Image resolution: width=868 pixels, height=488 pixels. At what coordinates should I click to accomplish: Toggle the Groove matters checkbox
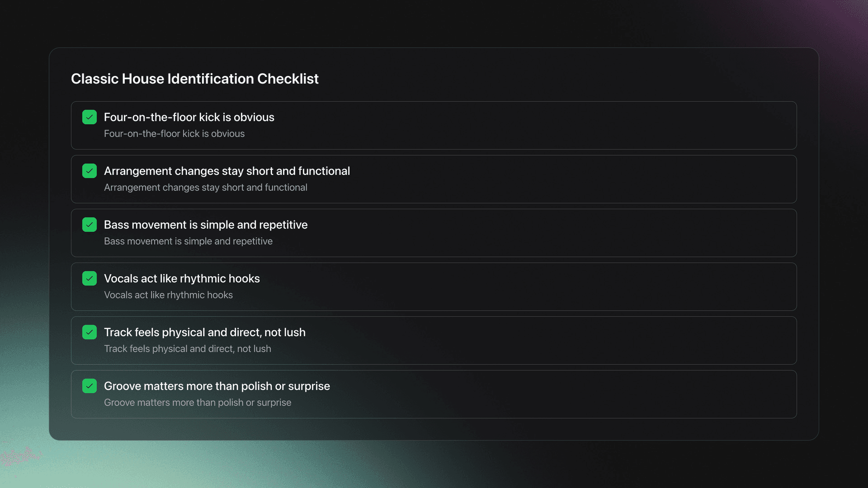click(90, 386)
